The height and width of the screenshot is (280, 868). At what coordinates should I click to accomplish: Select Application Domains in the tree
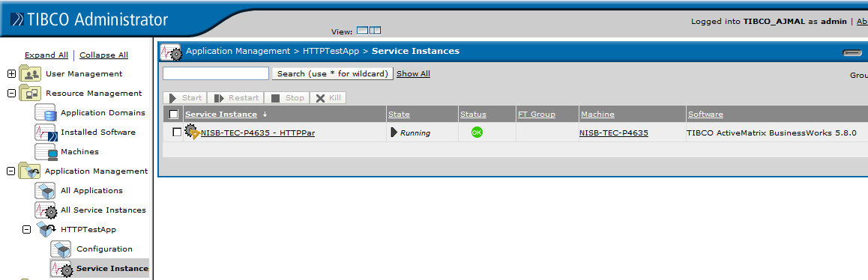point(103,112)
